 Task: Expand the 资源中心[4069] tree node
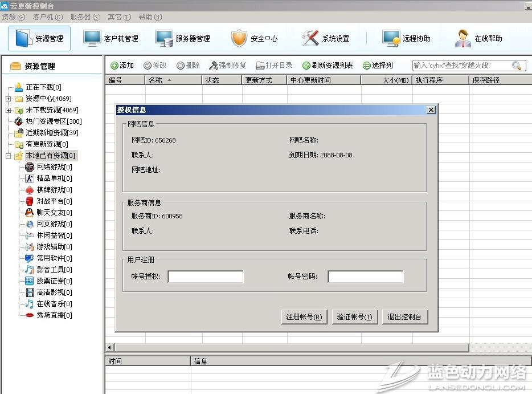pos(8,99)
